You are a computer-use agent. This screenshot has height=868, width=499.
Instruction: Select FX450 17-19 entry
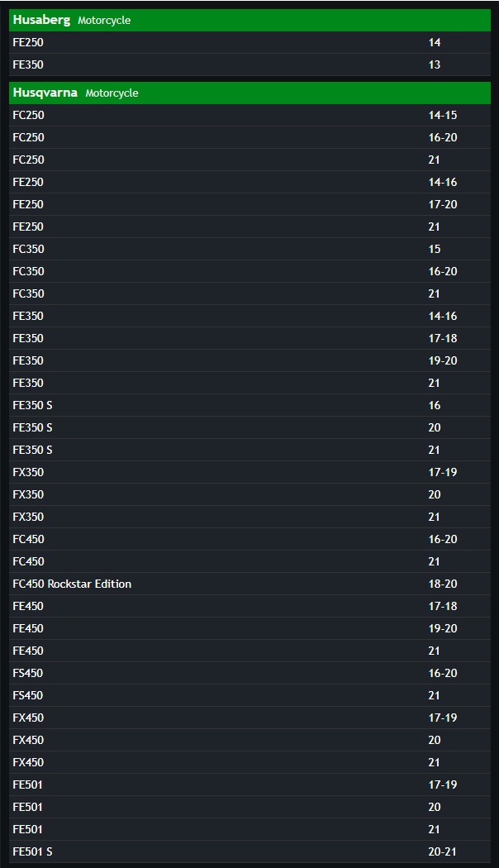[249, 718]
